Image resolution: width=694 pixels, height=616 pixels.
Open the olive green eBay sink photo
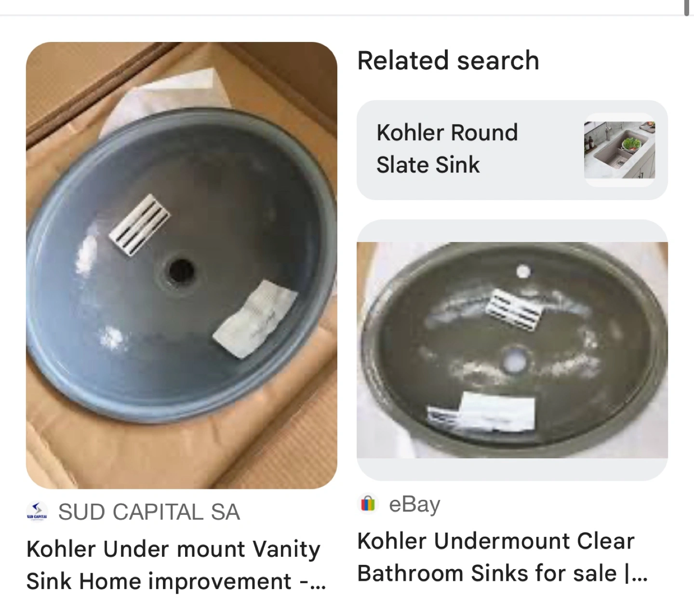[x=512, y=350]
